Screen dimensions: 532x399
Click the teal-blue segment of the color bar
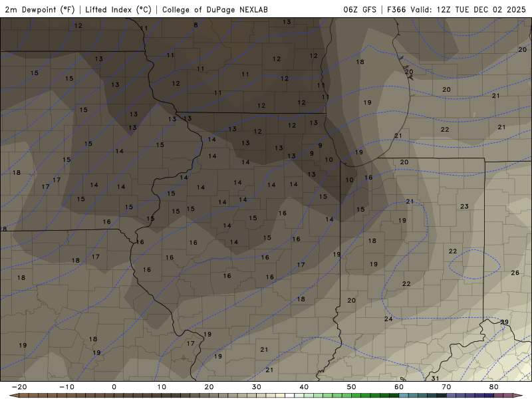point(404,396)
